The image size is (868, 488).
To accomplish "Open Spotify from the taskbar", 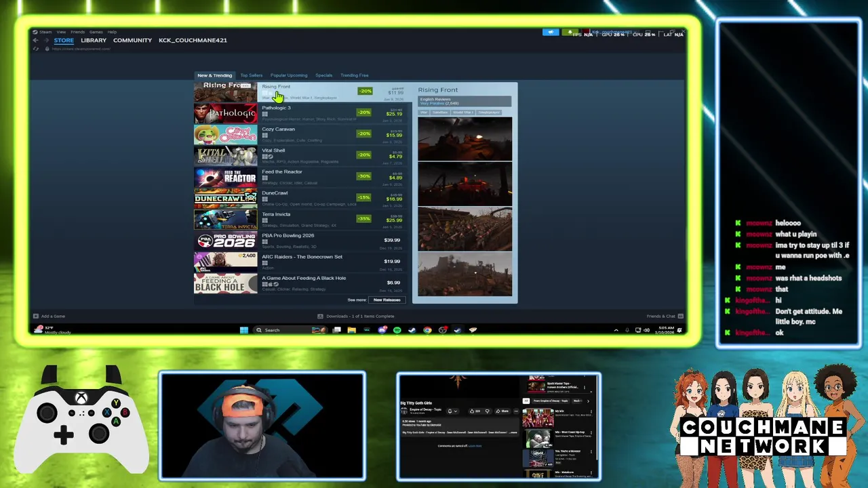I will (x=397, y=330).
